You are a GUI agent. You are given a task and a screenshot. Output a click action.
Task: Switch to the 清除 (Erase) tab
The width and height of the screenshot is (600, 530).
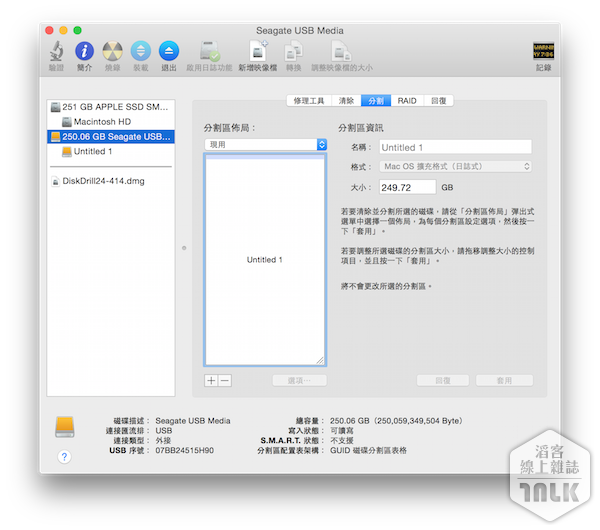pos(346,101)
